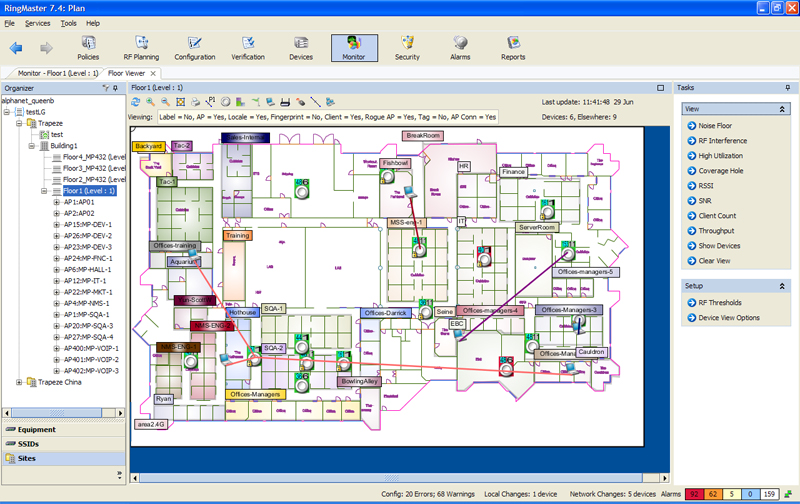The height and width of the screenshot is (504, 800).
Task: Maximize the Floor1 viewer pane icon
Action: point(661,88)
